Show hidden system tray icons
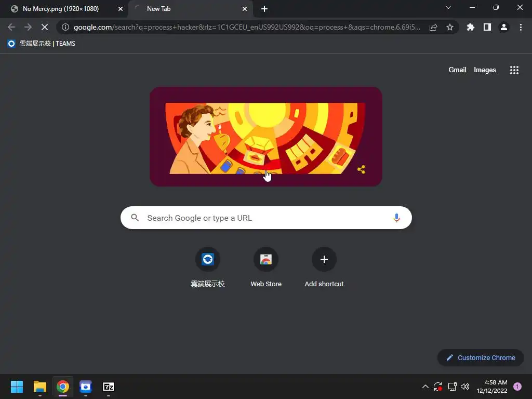This screenshot has height=399, width=532. (425, 387)
